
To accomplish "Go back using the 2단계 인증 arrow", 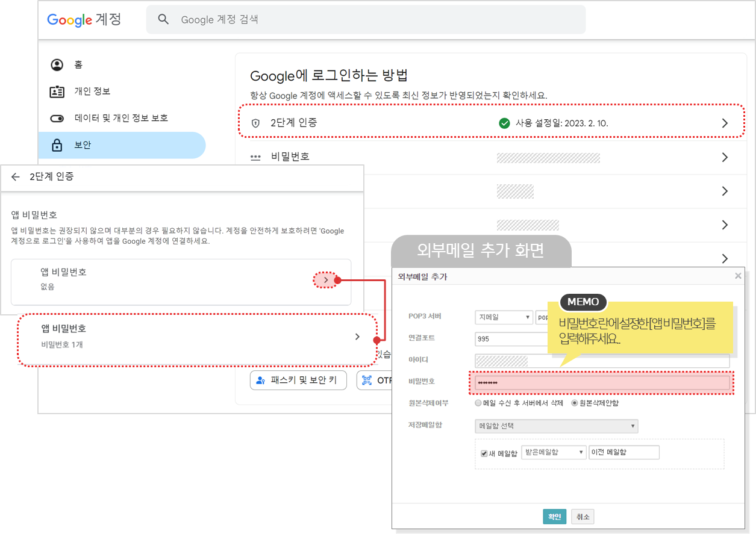I will tap(16, 177).
